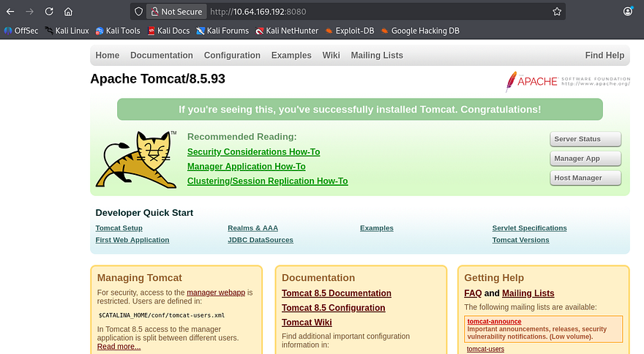This screenshot has width=644, height=354.
Task: Open the tomcat-announce mailing list link
Action: click(x=494, y=322)
